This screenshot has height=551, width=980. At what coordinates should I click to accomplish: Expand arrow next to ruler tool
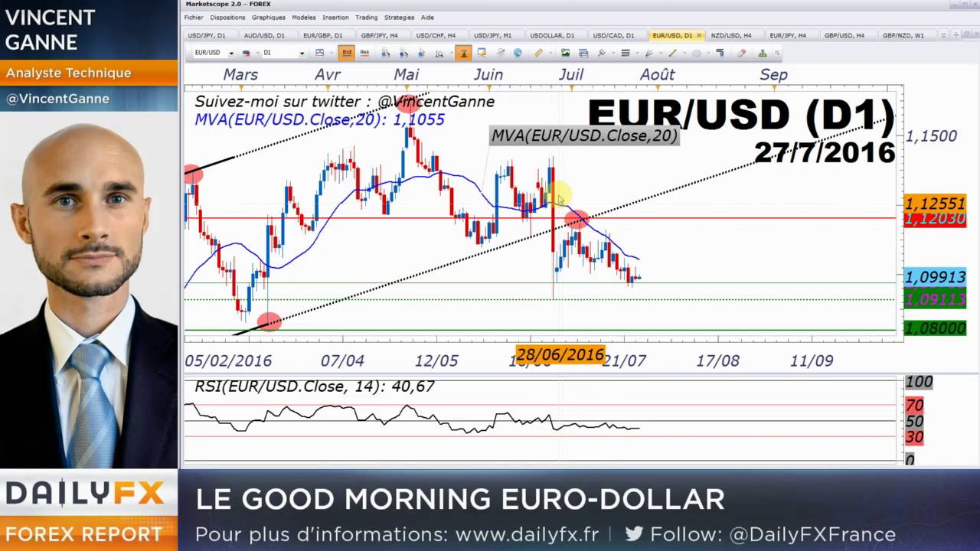550,53
